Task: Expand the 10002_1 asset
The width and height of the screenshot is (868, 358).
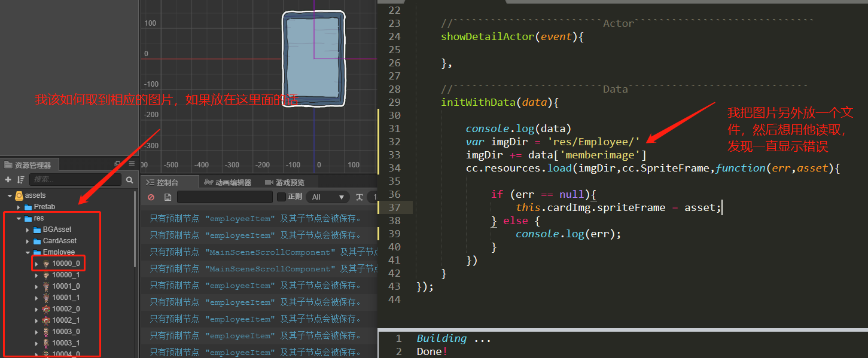Action: 36,320
